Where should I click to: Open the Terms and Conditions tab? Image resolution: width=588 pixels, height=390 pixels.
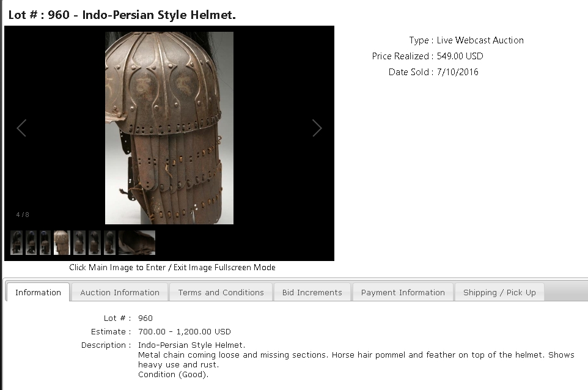point(221,292)
